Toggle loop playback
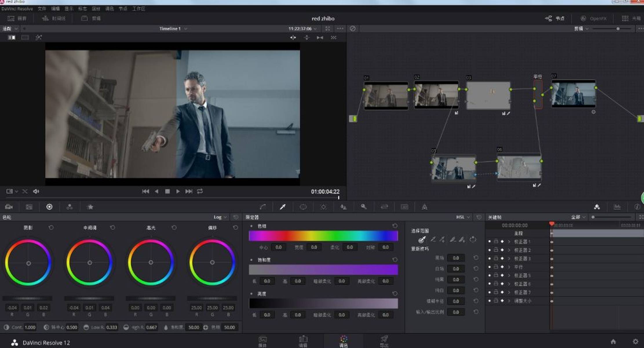The image size is (644, 348). tap(200, 191)
